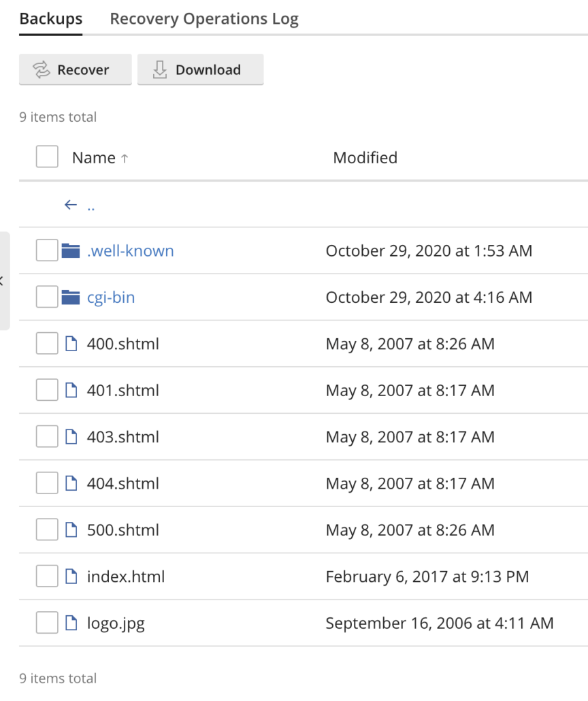The width and height of the screenshot is (588, 701).
Task: Click the cgi-bin folder icon
Action: coord(71,297)
